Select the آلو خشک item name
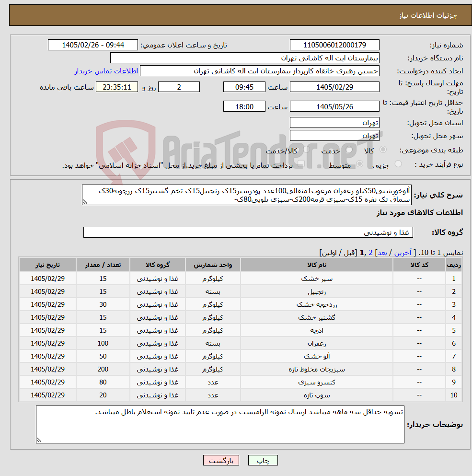Screen dimensions: 472x476 click(x=317, y=356)
